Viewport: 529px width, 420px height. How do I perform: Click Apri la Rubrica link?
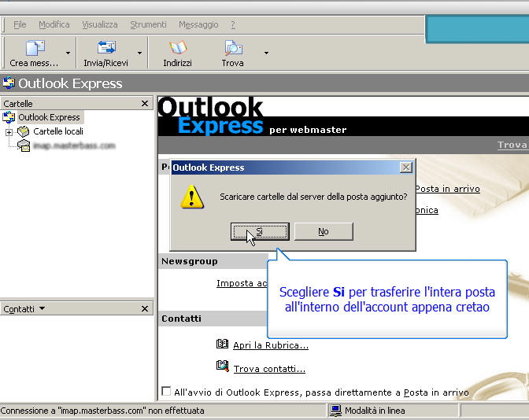(271, 345)
